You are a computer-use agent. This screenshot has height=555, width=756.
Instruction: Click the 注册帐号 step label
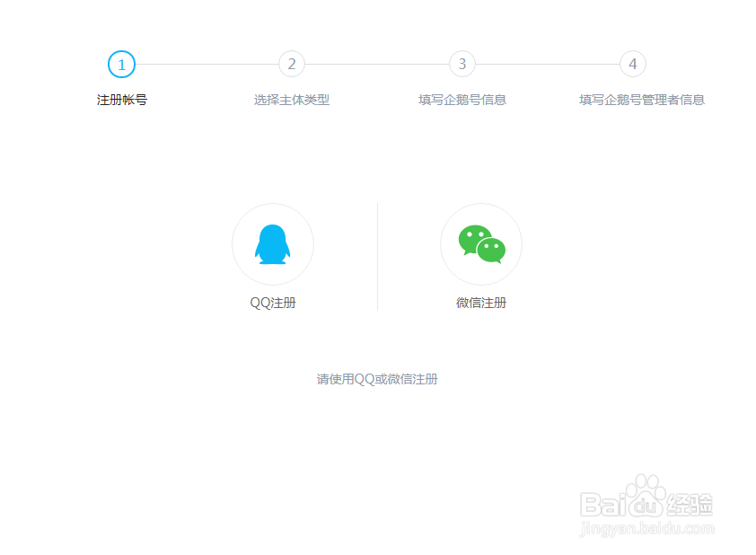tap(121, 100)
